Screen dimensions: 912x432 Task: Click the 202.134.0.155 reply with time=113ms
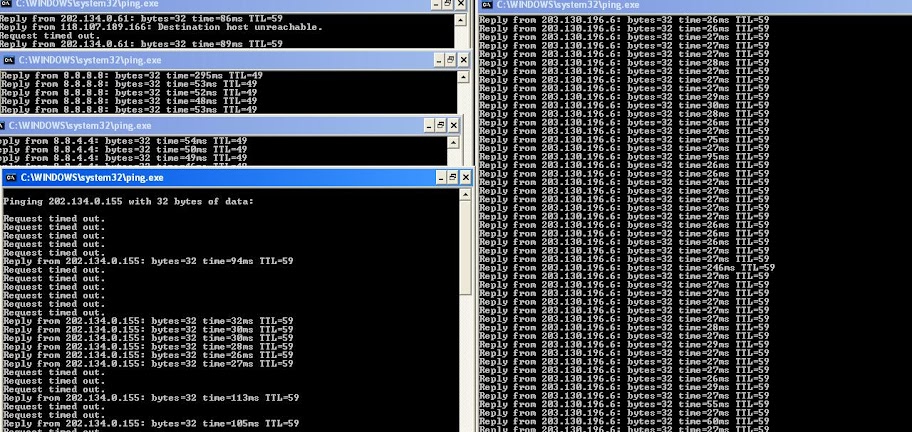coord(151,398)
